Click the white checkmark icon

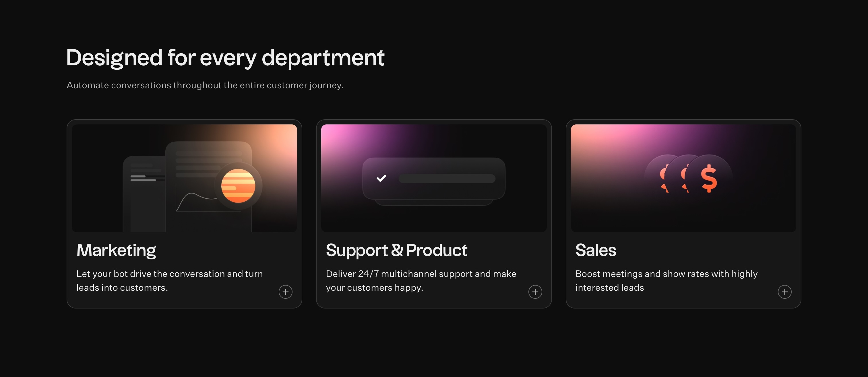[381, 178]
